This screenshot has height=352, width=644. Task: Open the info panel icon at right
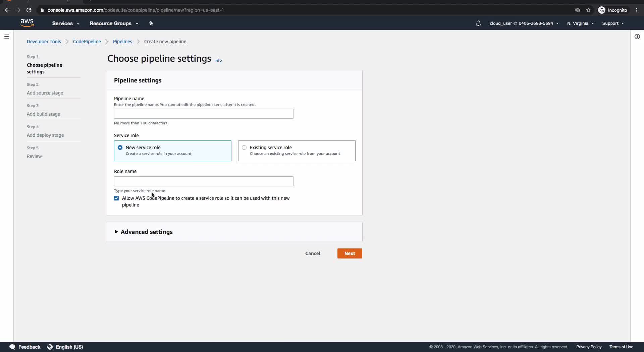click(x=637, y=37)
